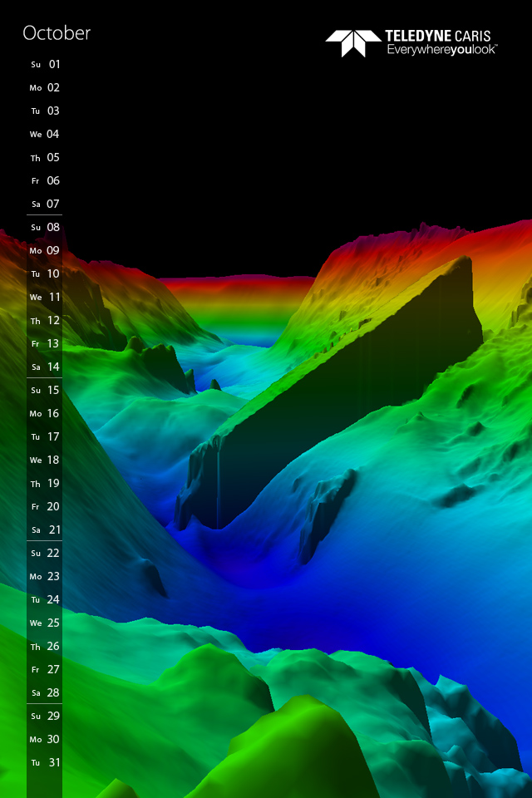This screenshot has height=798, width=532.
Task: Select the date Mo 23
Action: click(x=45, y=576)
